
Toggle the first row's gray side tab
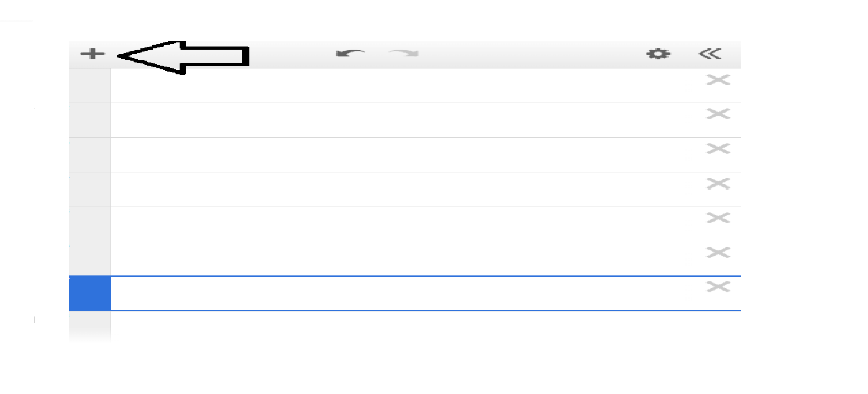[x=90, y=86]
